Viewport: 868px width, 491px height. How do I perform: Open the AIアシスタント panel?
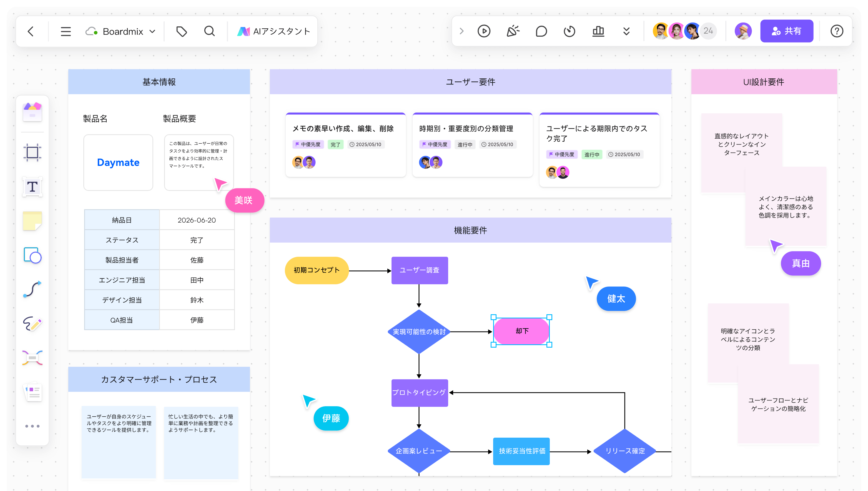click(274, 31)
